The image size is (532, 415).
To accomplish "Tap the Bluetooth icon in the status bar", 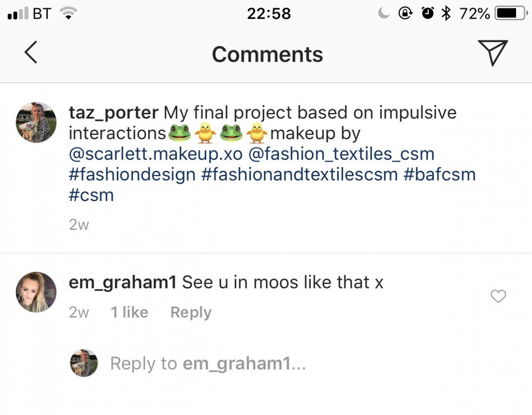I will pyautogui.click(x=446, y=14).
